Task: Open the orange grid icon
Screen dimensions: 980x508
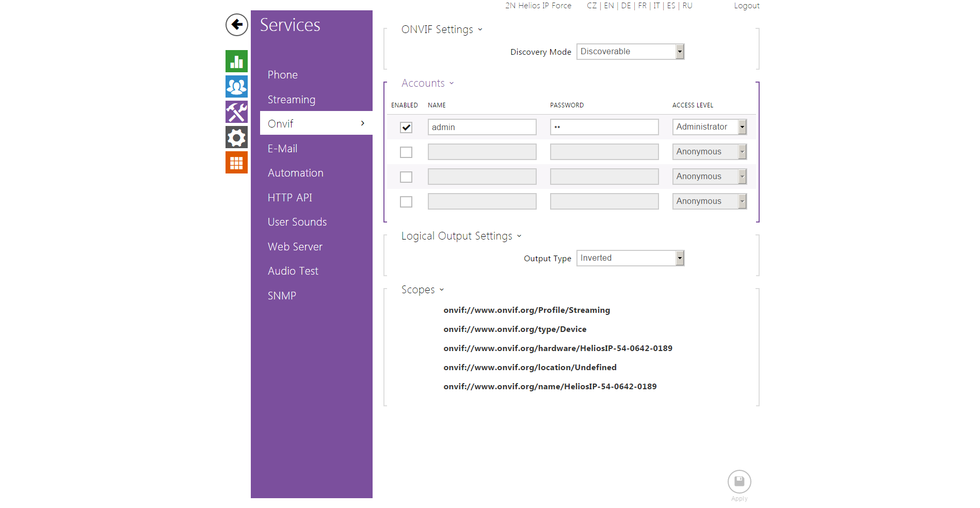Action: 236,163
